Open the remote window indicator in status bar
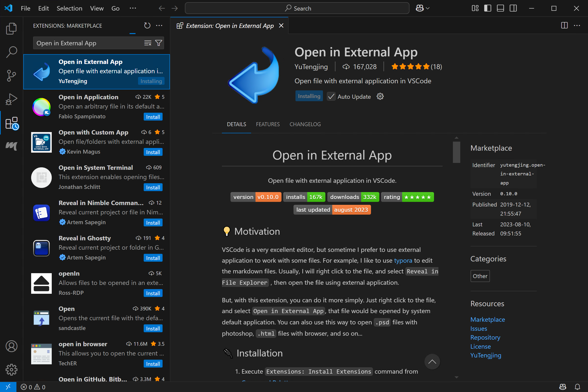588x392 pixels. point(8,387)
